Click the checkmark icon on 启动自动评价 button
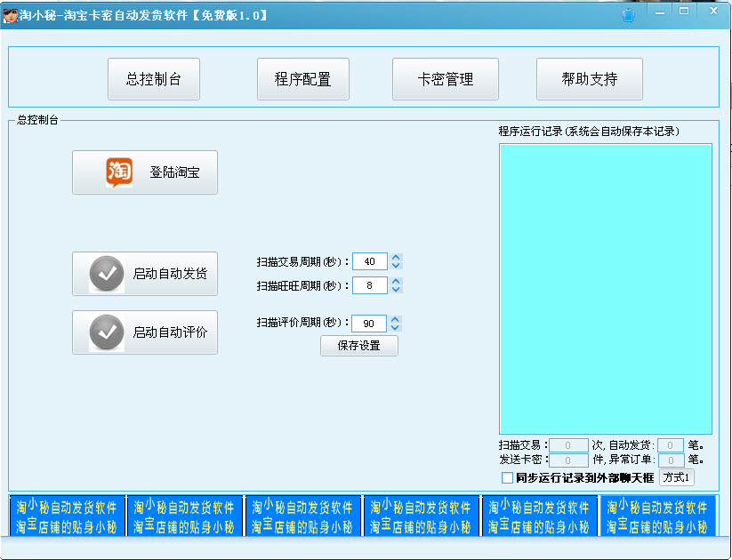Image resolution: width=732 pixels, height=560 pixels. [x=106, y=332]
